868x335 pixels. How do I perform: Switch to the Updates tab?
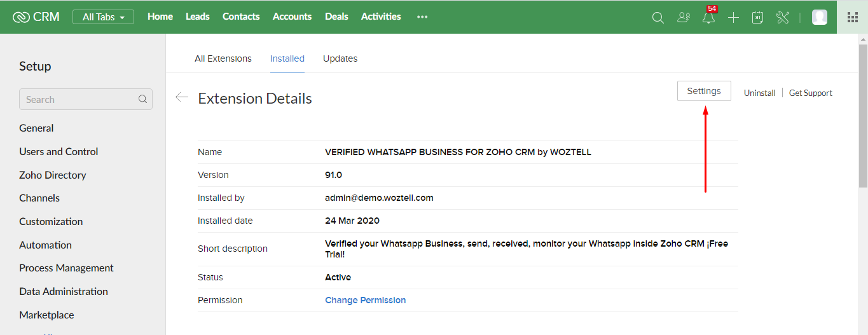340,58
